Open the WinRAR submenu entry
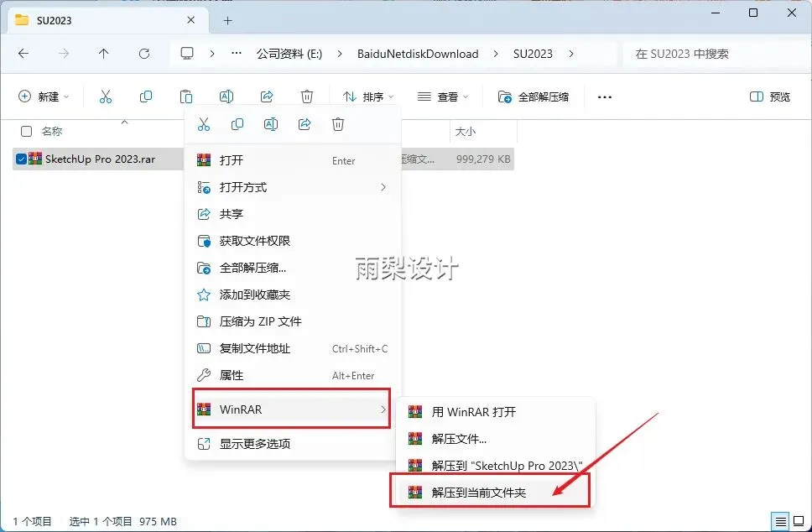 click(292, 409)
